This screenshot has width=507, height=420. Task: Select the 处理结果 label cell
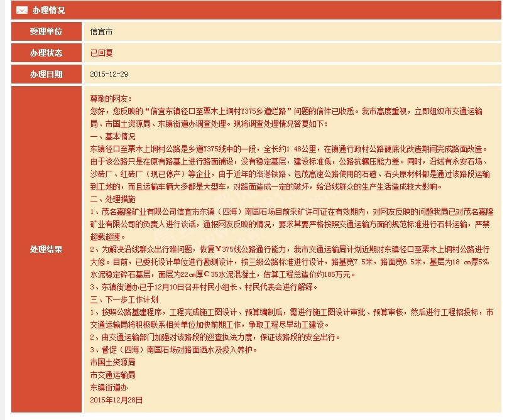(x=46, y=249)
